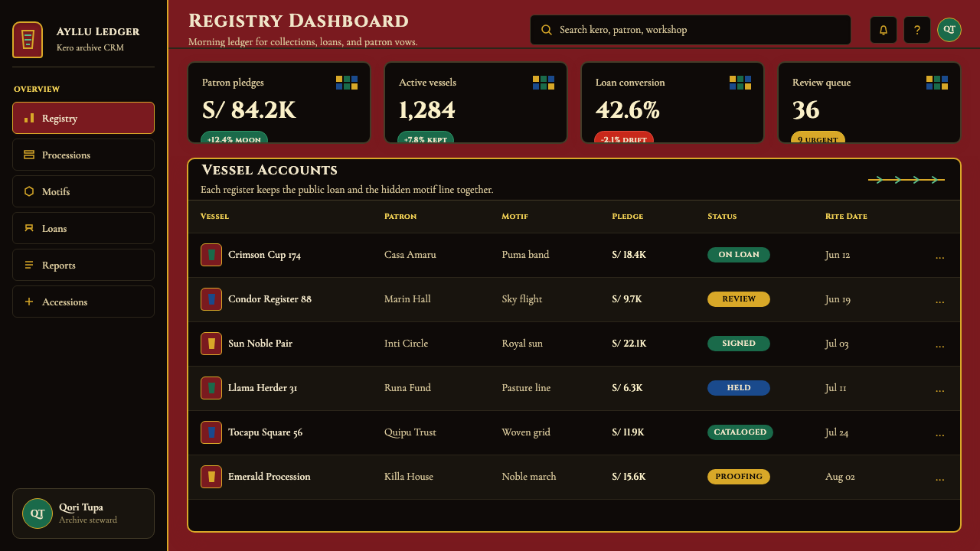The image size is (980, 551).
Task: Click the Emerald Procession vessel icon
Action: pos(211,477)
